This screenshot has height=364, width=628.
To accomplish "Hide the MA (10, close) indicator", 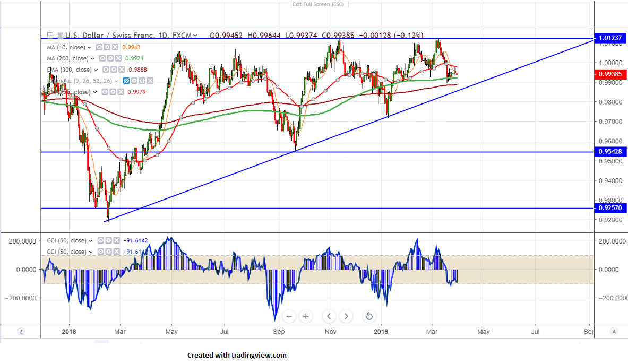I will point(99,47).
